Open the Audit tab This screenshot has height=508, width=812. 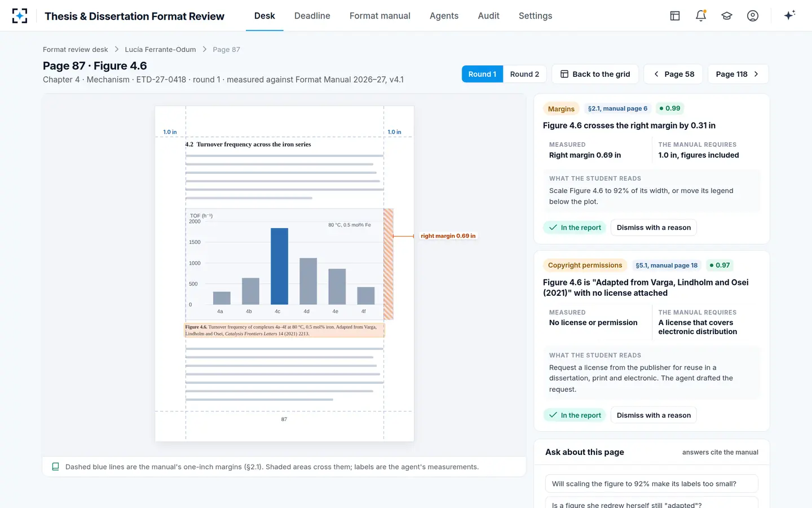point(488,16)
